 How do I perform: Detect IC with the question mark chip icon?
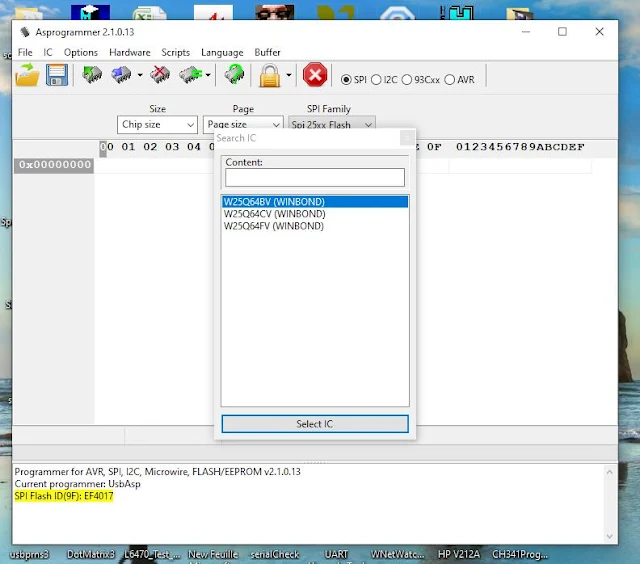(x=234, y=75)
